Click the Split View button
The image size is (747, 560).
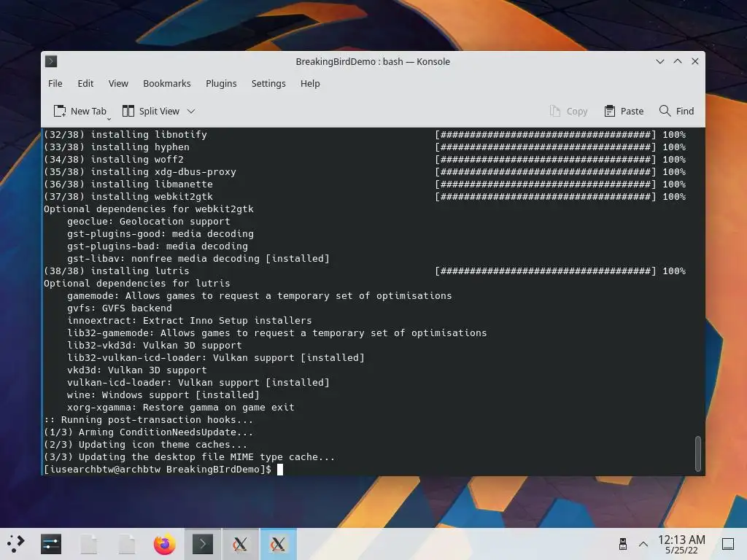(x=151, y=111)
